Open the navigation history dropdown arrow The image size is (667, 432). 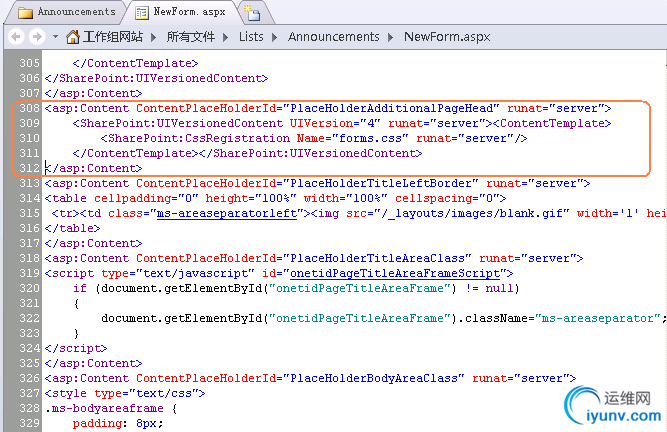[x=55, y=37]
